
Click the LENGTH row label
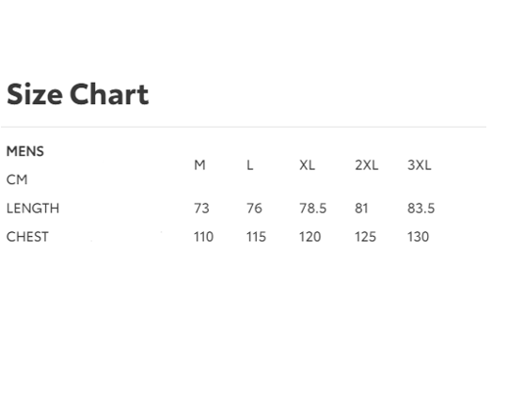pos(33,209)
